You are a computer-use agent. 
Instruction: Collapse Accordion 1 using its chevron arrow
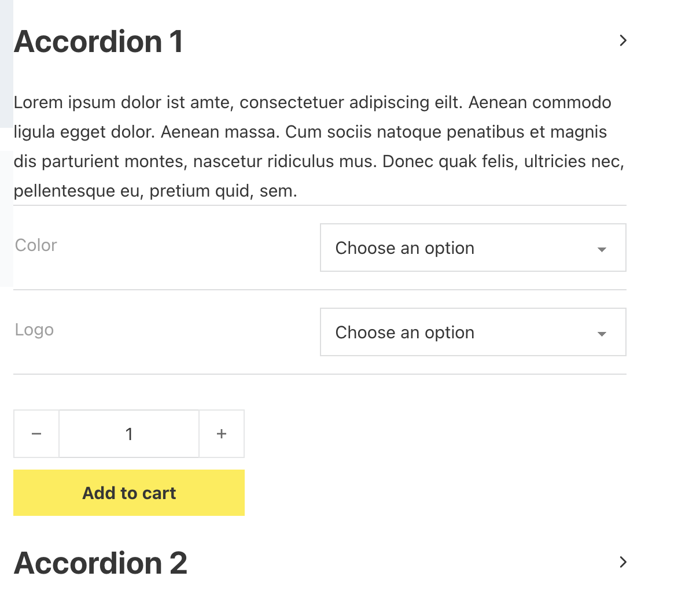623,40
